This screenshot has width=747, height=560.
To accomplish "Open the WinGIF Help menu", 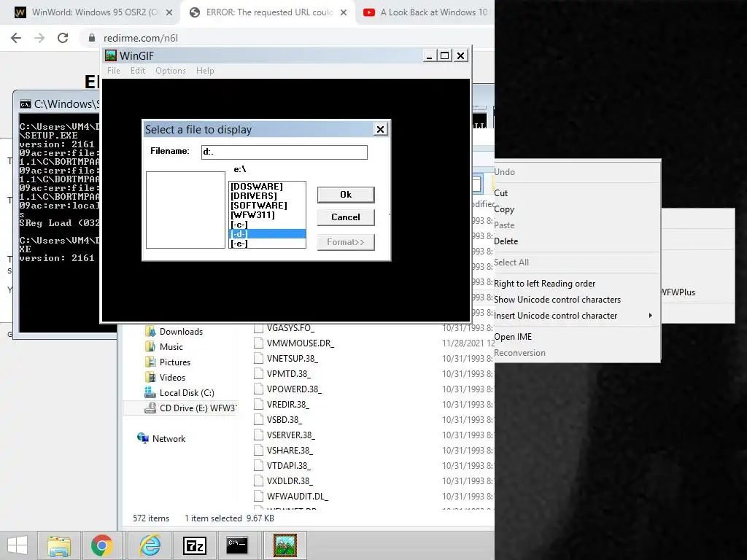I will coord(205,71).
